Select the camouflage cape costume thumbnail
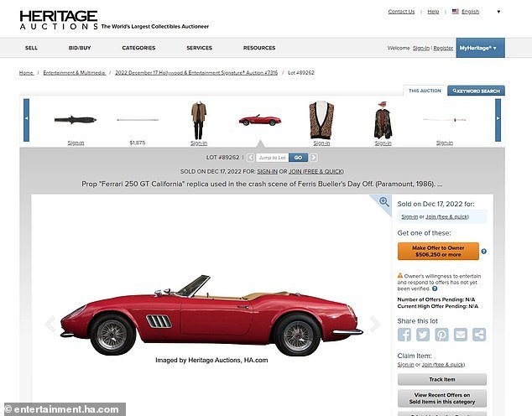532x416 pixels. (x=383, y=120)
